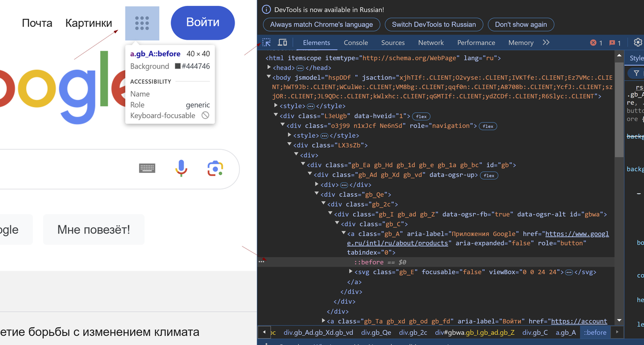Click the Don't show again button
This screenshot has width=644, height=345.
click(521, 25)
